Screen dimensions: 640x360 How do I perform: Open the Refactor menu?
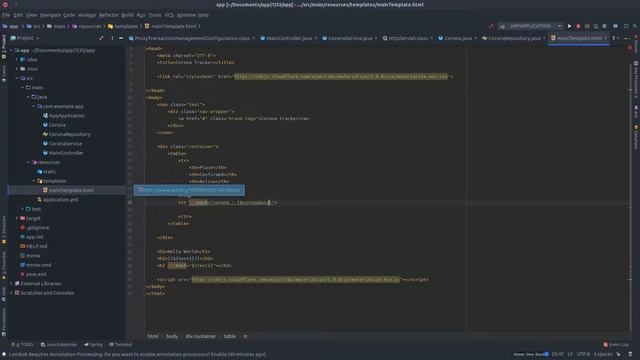pyautogui.click(x=109, y=15)
